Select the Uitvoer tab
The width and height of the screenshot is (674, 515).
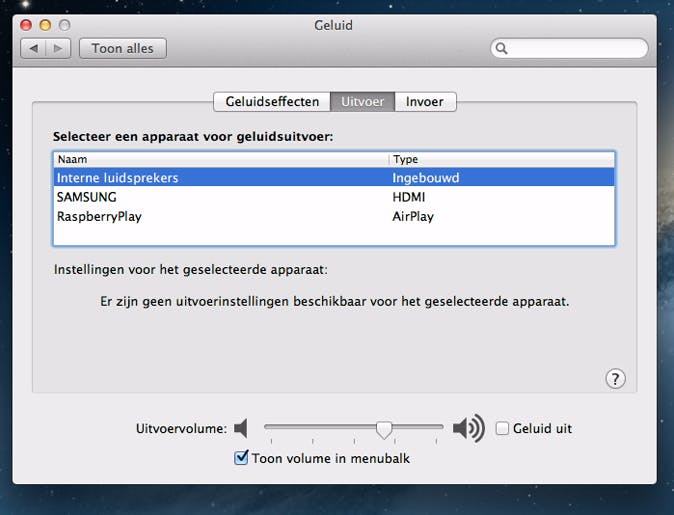362,101
